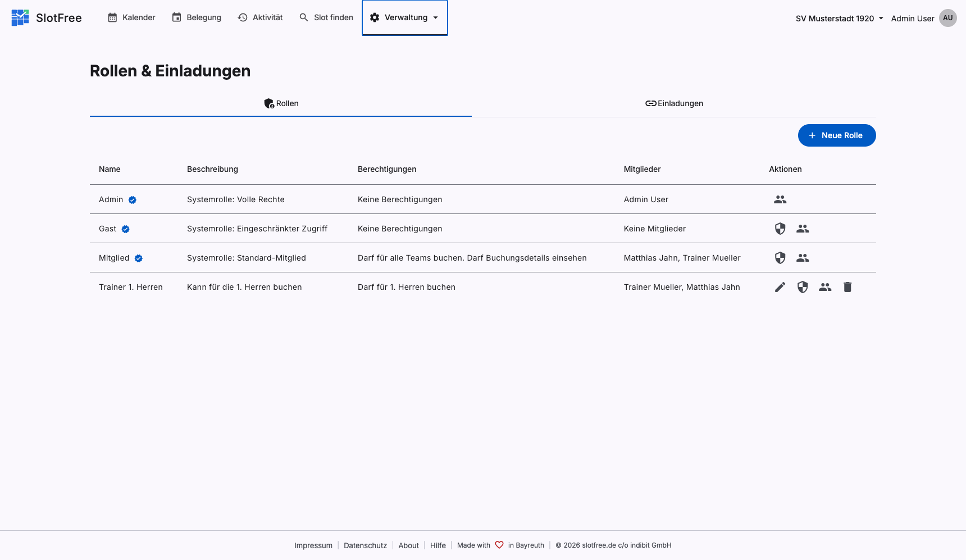
Task: Open the Kalender calendar icon
Action: 113,17
